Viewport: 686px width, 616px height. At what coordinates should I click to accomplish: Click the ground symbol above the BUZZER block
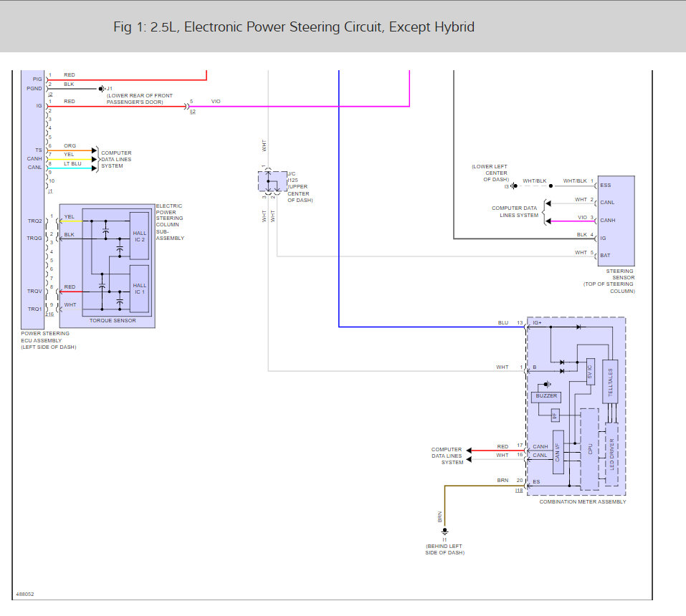[548, 385]
